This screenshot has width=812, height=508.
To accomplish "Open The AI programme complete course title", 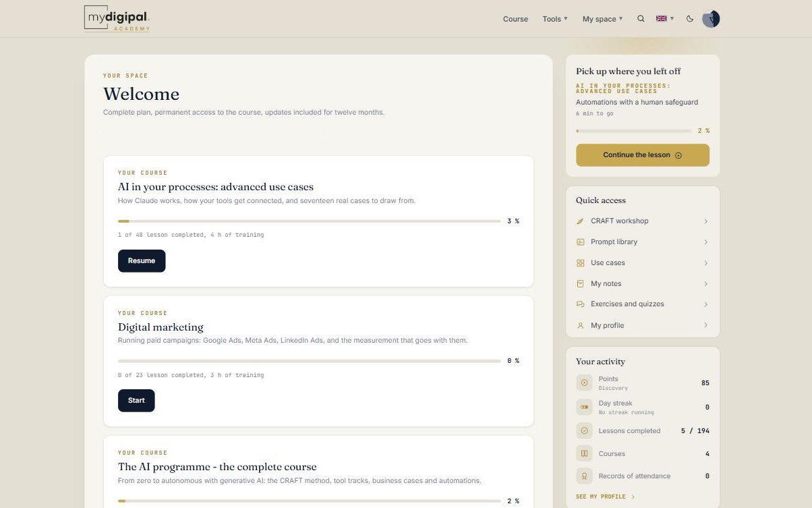I will click(x=217, y=467).
